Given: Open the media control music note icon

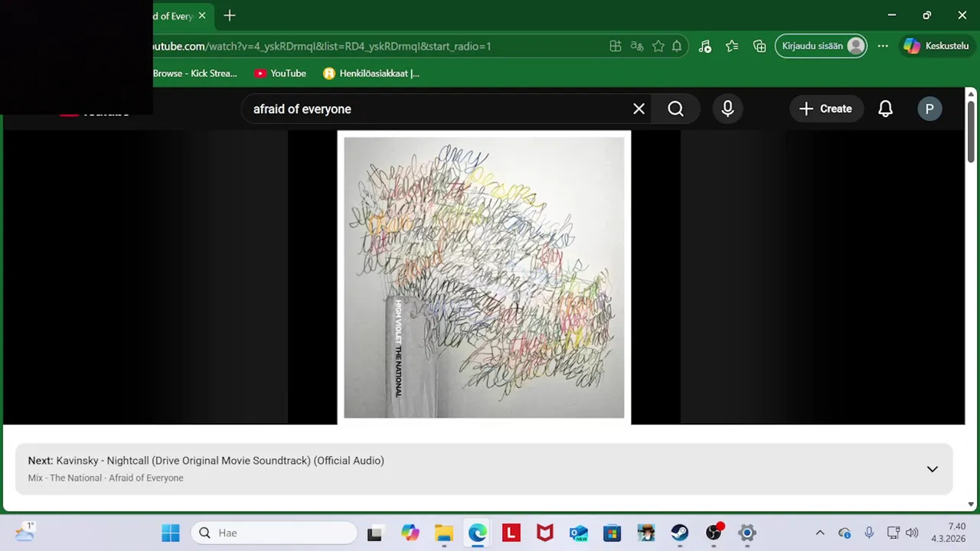Looking at the screenshot, I should point(705,46).
